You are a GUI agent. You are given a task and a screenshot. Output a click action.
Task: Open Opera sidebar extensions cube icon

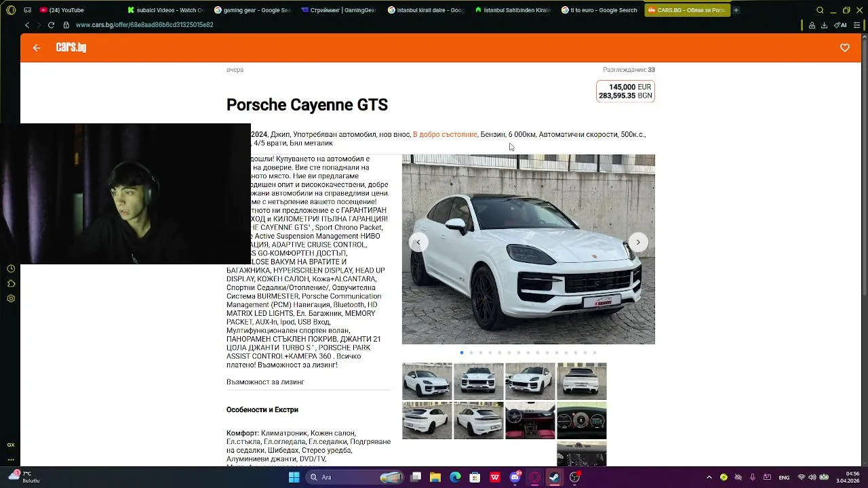click(11, 283)
